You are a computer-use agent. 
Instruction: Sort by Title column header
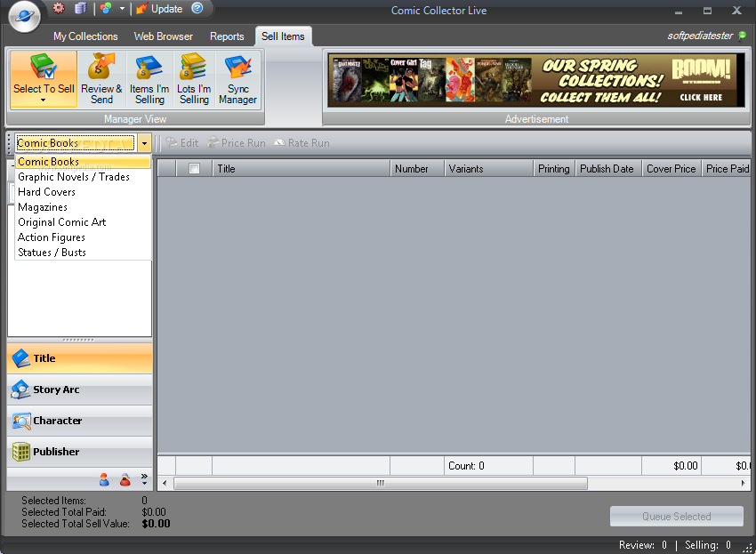[x=302, y=169]
